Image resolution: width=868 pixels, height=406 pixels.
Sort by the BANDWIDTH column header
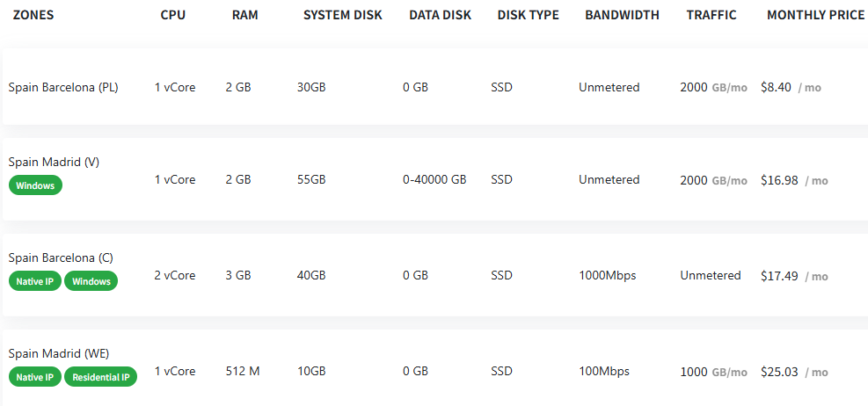click(623, 16)
